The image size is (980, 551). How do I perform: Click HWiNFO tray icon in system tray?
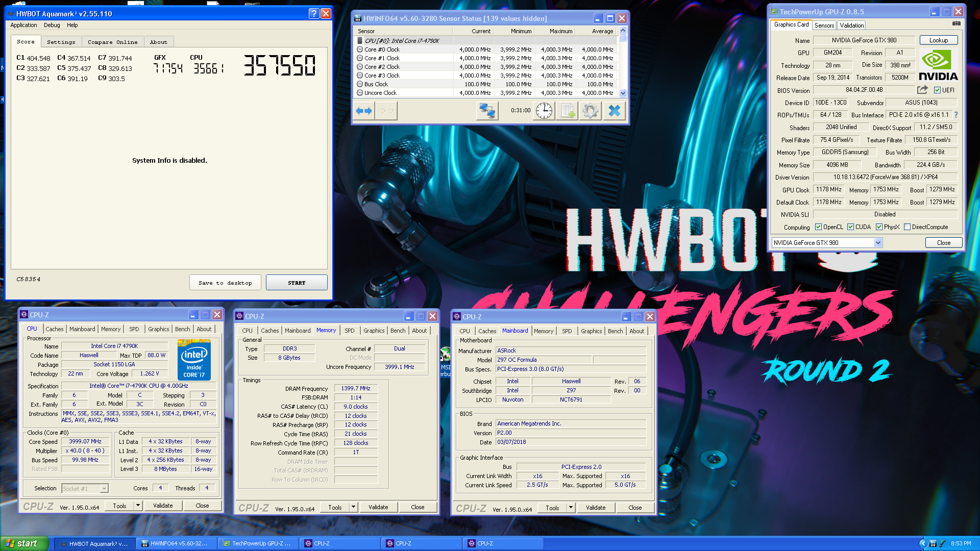pyautogui.click(x=933, y=544)
